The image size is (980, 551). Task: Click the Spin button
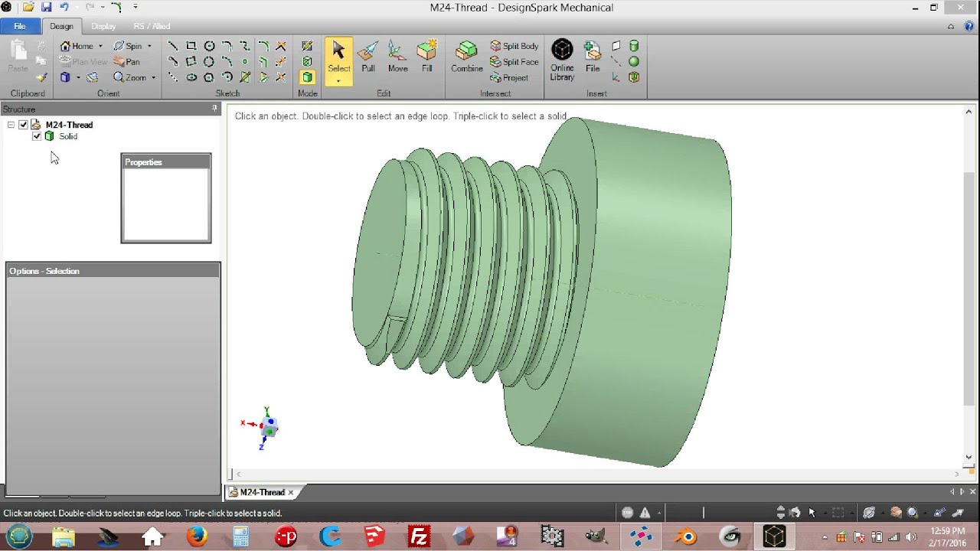[128, 46]
